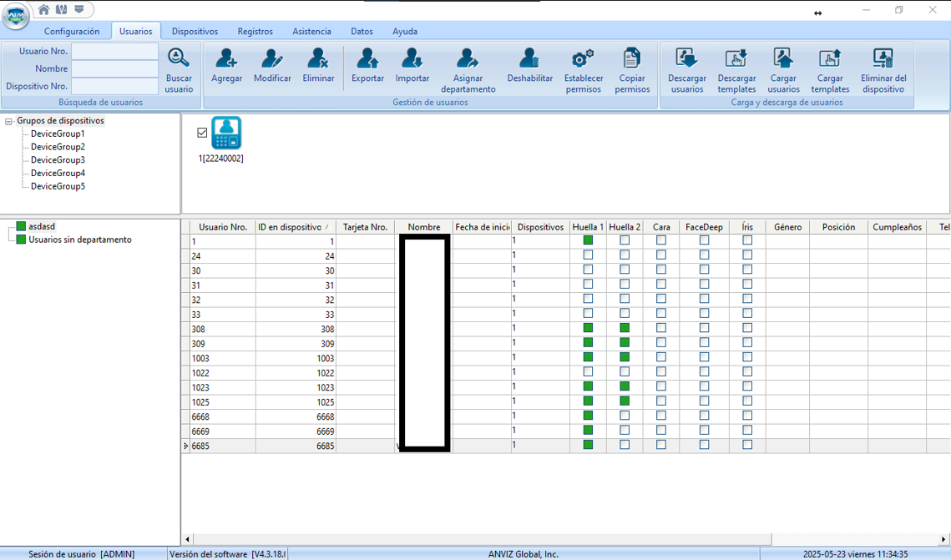Viewport: 951px width, 560px height.
Task: Toggle Huella 2 checkbox for user 308
Action: 625,328
